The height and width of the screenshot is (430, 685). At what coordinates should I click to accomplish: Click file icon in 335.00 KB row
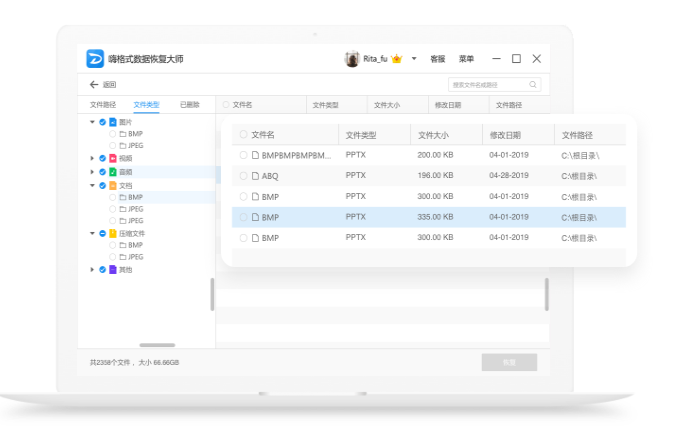[x=256, y=217]
